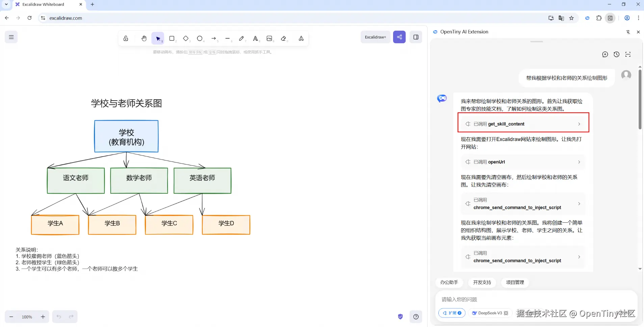Select the 学校 (教育机构) blue box

click(126, 136)
